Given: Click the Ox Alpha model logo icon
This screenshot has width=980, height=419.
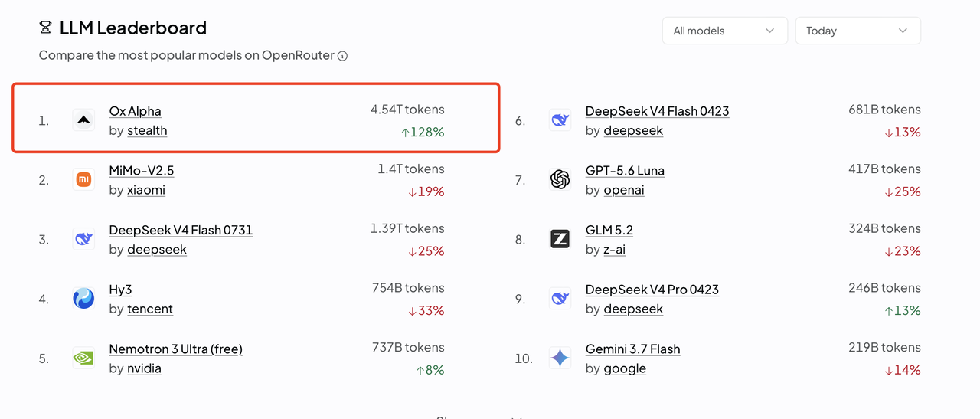Looking at the screenshot, I should (83, 120).
